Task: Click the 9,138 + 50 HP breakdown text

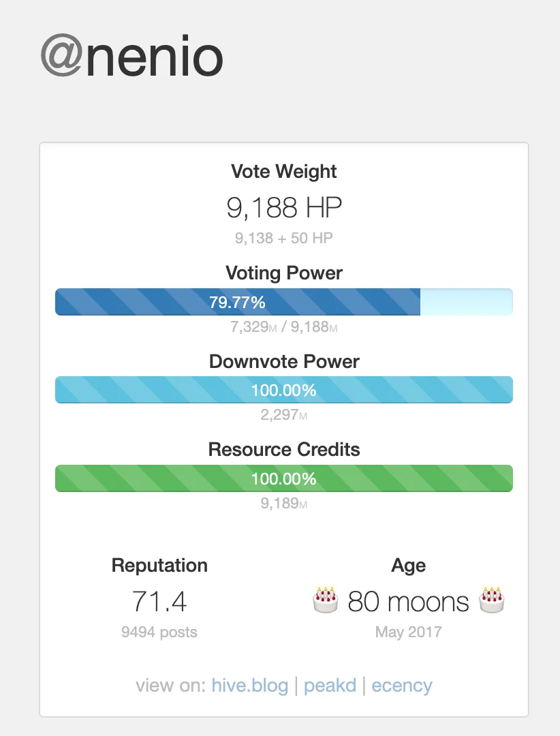Action: [284, 239]
